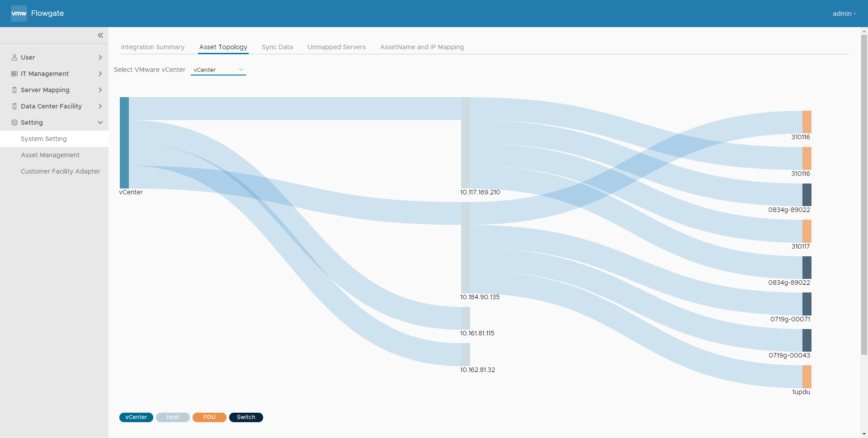Click the 1updu PDU node
This screenshot has height=438, width=868.
(807, 377)
